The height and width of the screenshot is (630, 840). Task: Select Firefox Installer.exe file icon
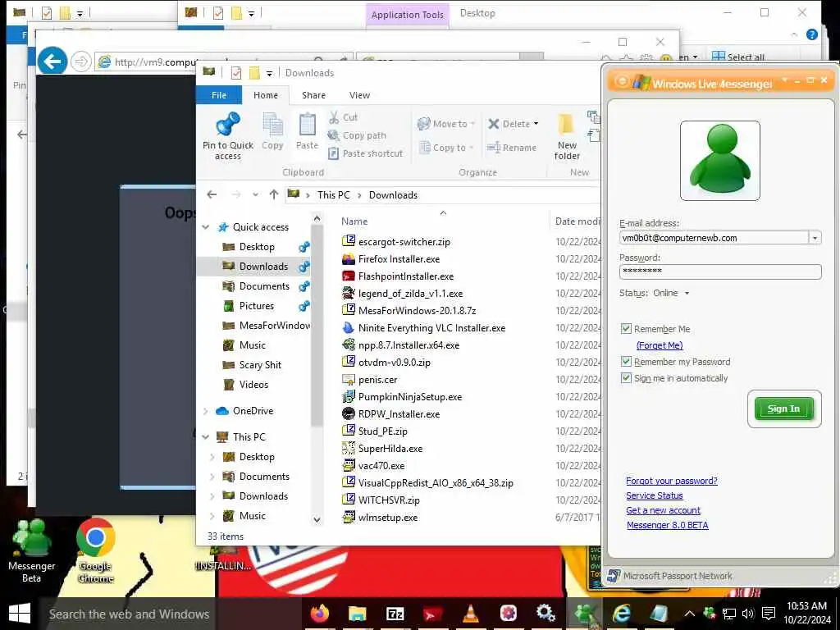(x=348, y=258)
